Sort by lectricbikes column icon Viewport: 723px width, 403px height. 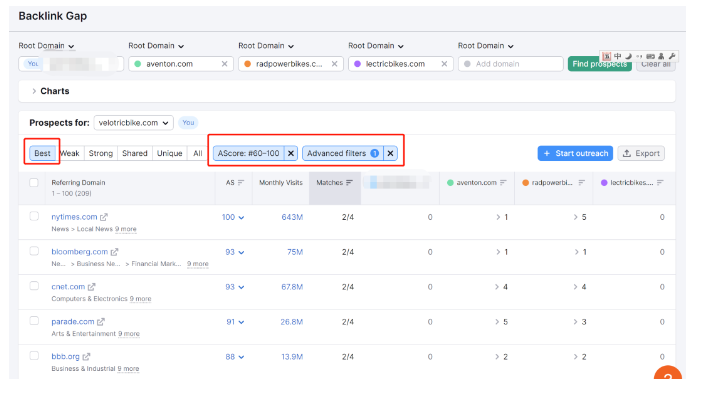(660, 183)
